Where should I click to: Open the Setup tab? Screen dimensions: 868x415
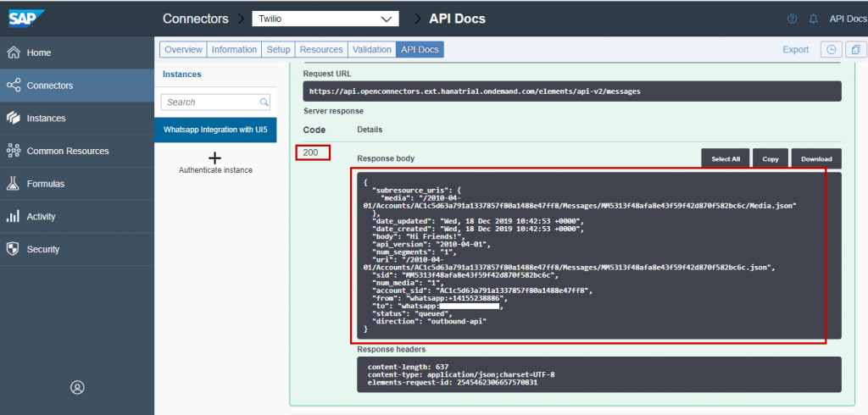(x=278, y=49)
